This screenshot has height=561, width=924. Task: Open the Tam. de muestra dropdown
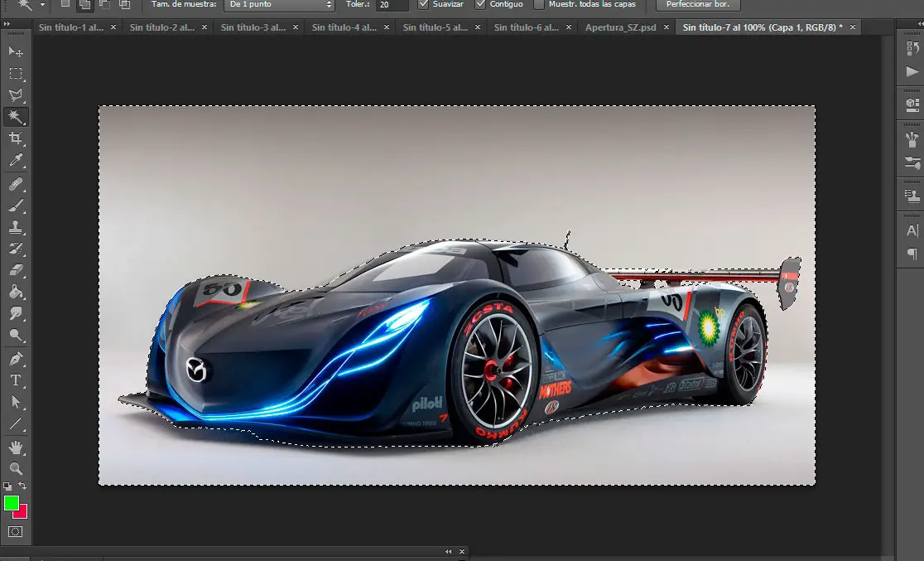coord(279,5)
